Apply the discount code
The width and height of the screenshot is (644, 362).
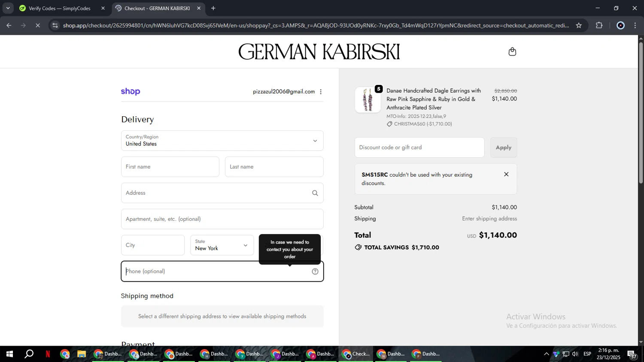[x=504, y=148]
